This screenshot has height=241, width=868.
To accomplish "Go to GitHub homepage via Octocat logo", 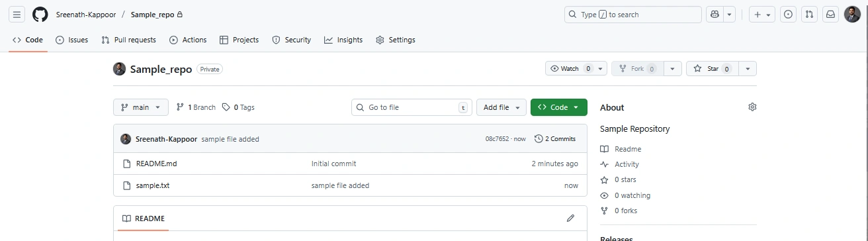I will (x=40, y=15).
